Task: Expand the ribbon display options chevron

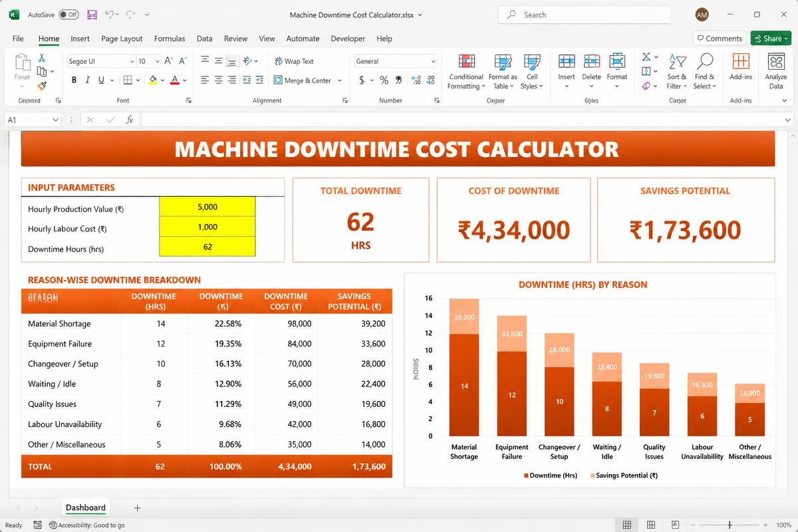Action: click(x=785, y=100)
